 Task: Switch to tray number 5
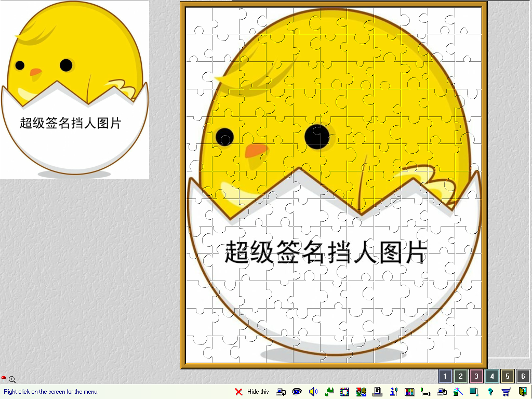[508, 376]
